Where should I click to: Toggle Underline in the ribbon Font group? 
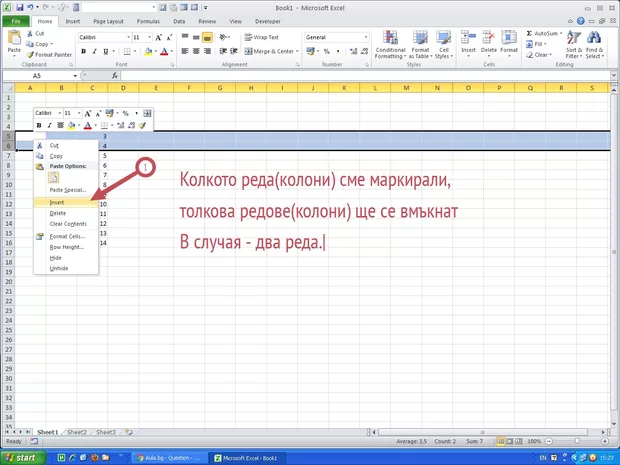[106, 51]
